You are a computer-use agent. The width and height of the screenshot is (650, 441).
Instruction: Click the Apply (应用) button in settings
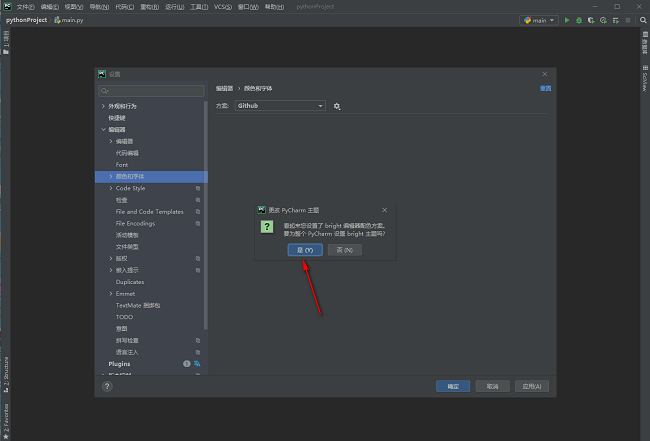tap(532, 386)
